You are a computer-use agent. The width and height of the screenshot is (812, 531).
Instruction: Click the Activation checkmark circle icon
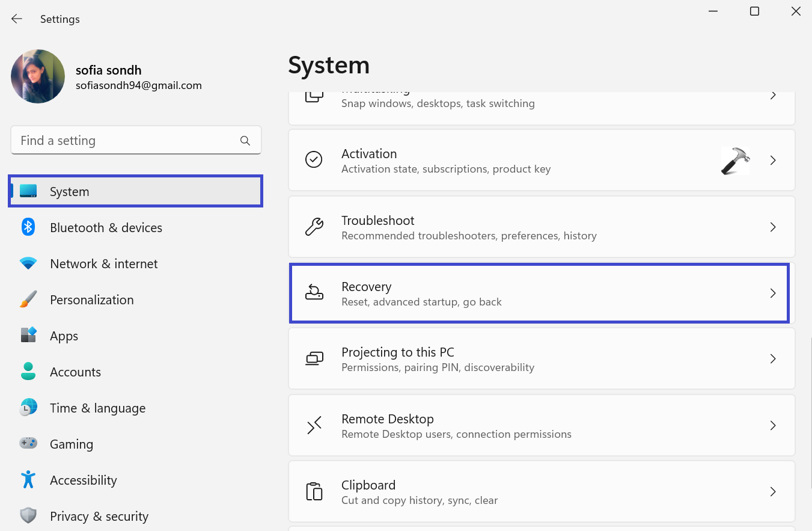click(x=314, y=159)
